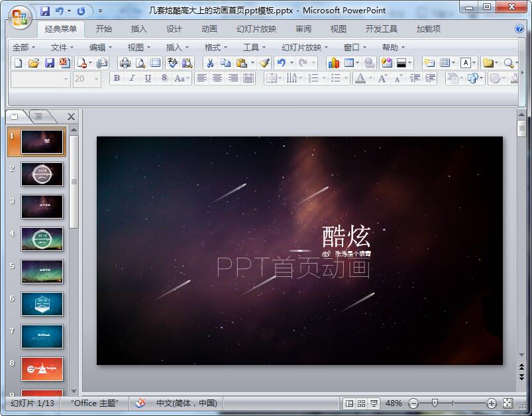532x416 pixels.
Task: Open an existing file with folder icon
Action: click(34, 63)
